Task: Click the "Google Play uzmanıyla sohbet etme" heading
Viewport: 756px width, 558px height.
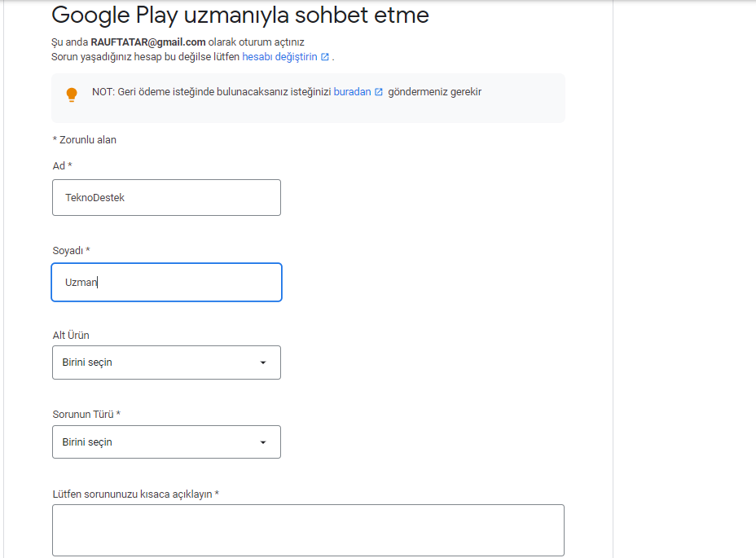Action: (240, 15)
